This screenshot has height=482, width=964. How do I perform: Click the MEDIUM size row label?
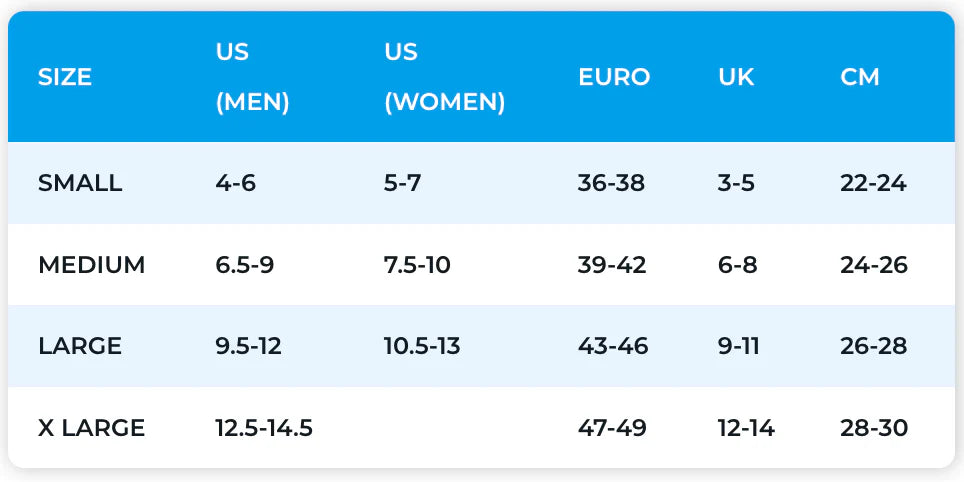91,265
